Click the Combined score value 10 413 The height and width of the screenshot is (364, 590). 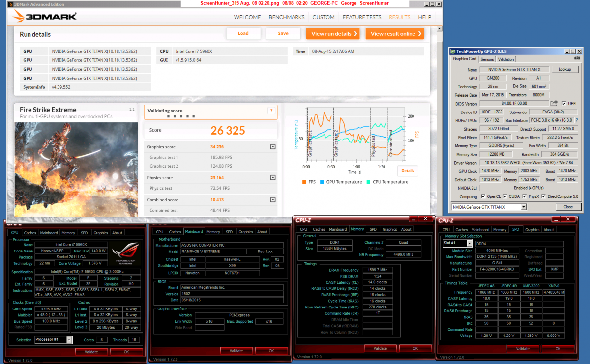click(x=217, y=200)
